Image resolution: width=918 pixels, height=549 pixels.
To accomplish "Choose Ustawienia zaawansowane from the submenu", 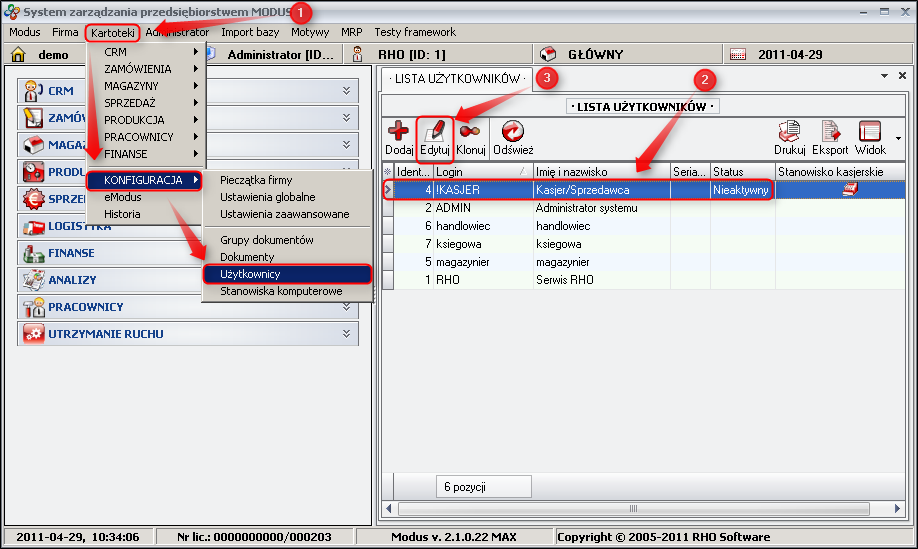I will [x=287, y=214].
